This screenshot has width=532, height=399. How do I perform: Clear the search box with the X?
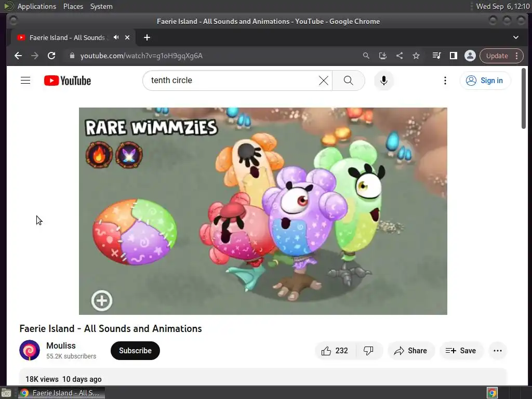tap(323, 81)
